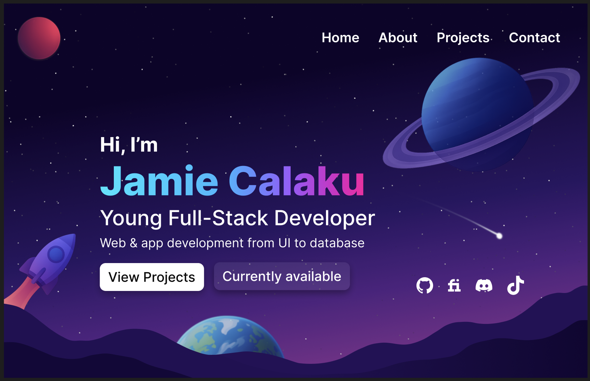Navigate to Projects in top menu

(x=463, y=38)
